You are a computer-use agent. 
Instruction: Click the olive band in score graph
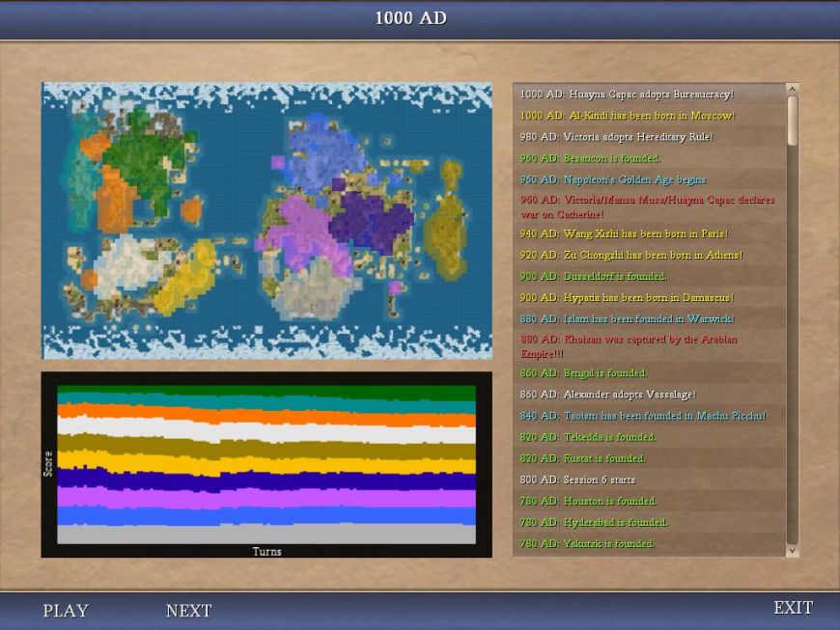tap(266, 451)
